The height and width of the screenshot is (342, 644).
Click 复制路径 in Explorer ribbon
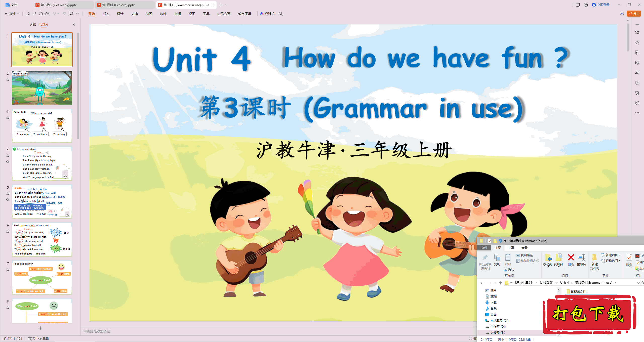tap(525, 255)
